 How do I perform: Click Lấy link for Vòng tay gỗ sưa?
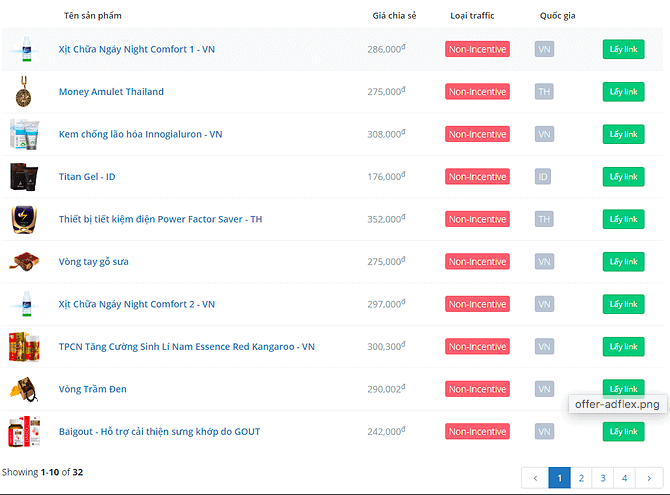coord(623,262)
